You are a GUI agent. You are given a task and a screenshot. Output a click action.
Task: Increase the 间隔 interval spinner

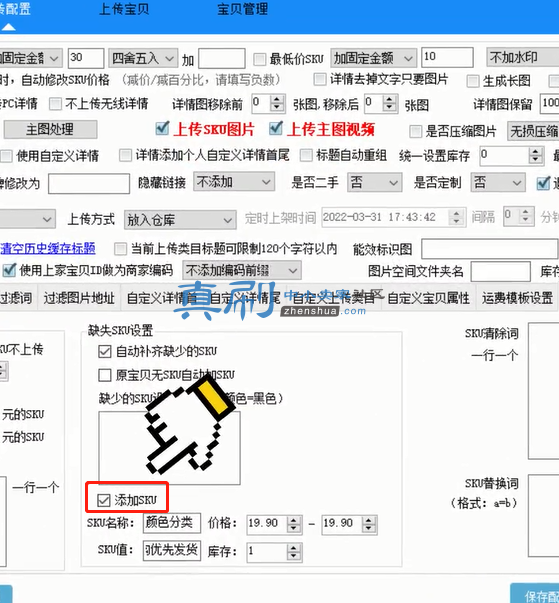(x=525, y=212)
